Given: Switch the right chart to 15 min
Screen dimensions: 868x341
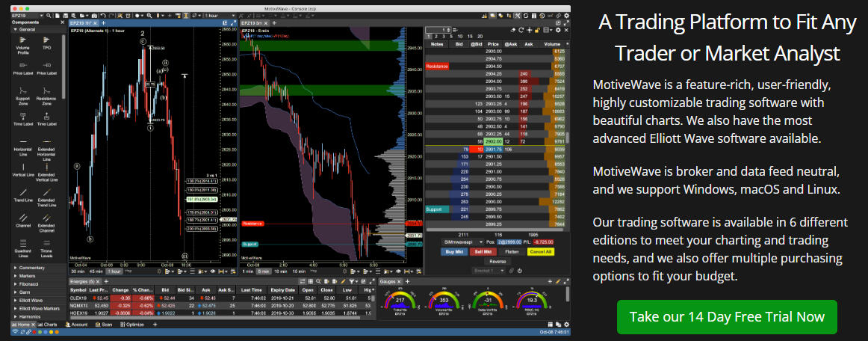Looking at the screenshot, I should [x=299, y=271].
